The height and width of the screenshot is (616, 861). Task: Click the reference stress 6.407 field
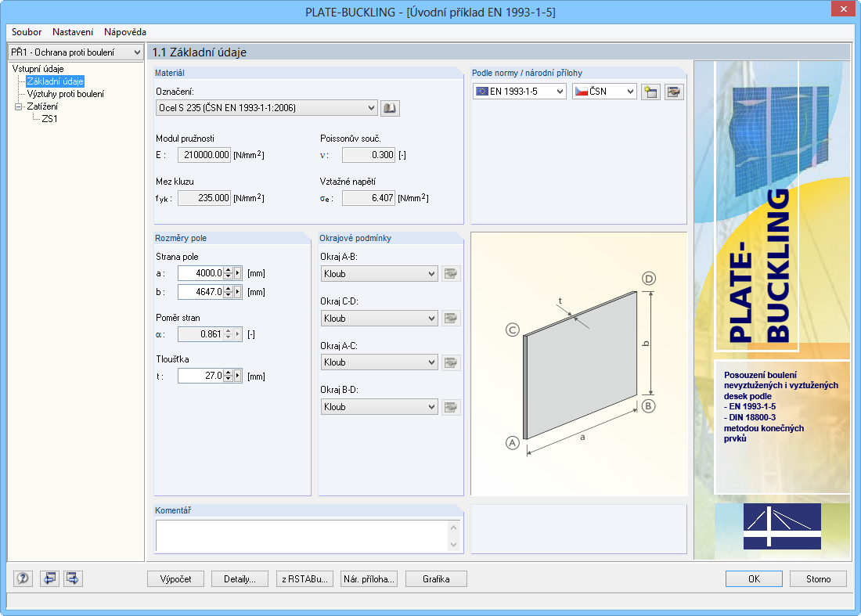click(x=369, y=198)
